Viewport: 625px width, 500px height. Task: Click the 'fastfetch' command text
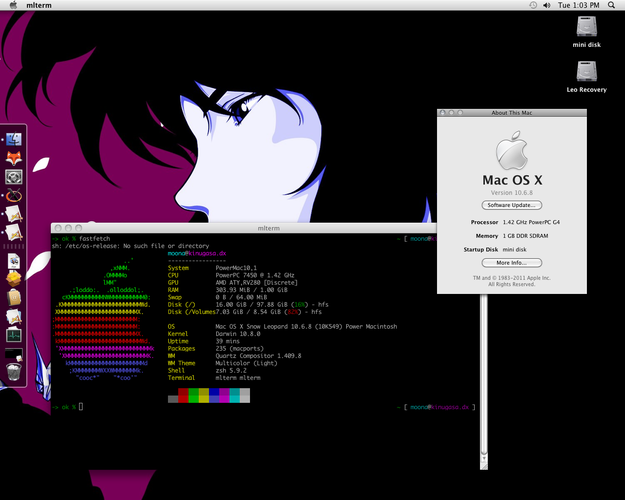point(94,238)
